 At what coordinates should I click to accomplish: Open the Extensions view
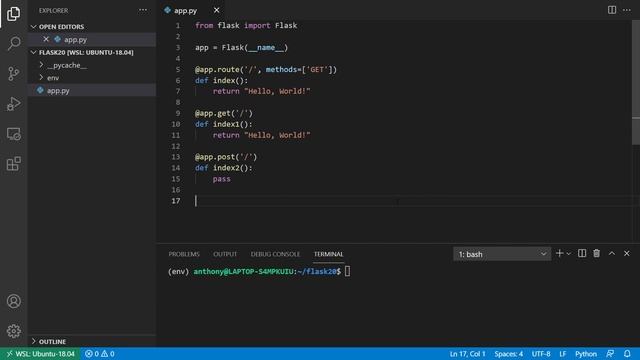pos(13,164)
